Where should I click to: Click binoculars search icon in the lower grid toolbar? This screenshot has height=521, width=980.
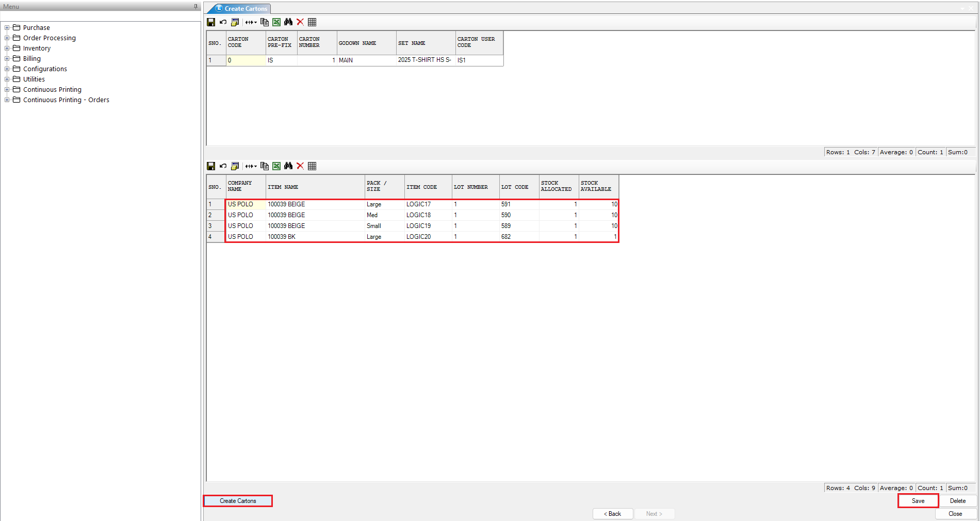tap(288, 166)
